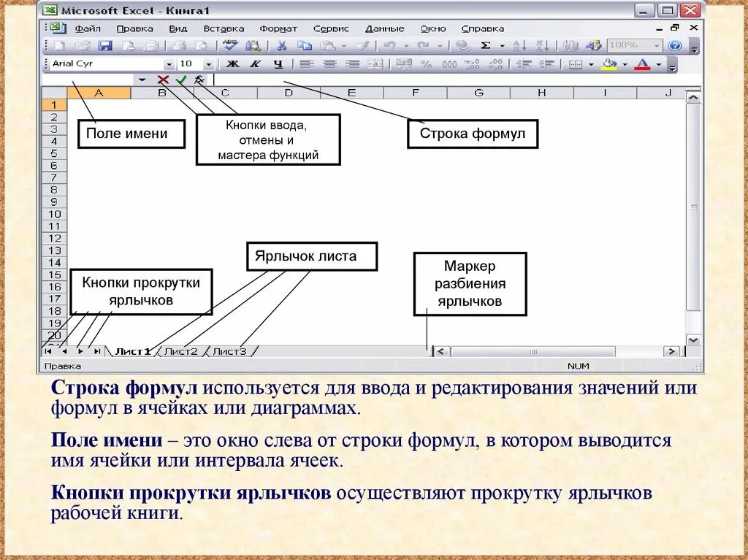Viewport: 748px width, 560px height.
Task: Click the Copy icon in the toolbar
Action: [305, 46]
